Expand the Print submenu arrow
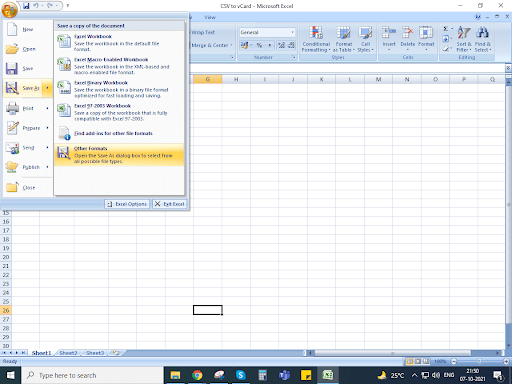This screenshot has width=512, height=384. click(x=47, y=108)
